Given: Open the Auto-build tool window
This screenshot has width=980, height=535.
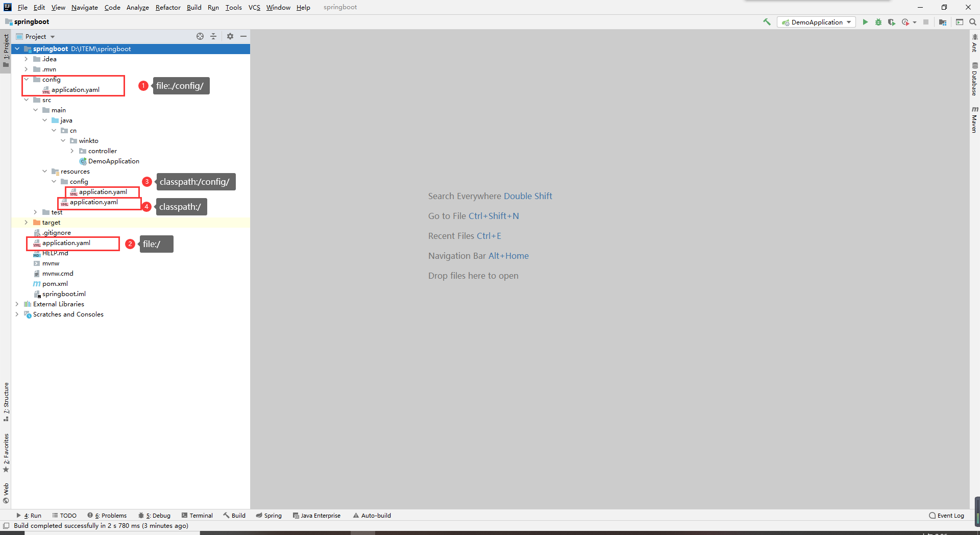Looking at the screenshot, I should pyautogui.click(x=372, y=516).
